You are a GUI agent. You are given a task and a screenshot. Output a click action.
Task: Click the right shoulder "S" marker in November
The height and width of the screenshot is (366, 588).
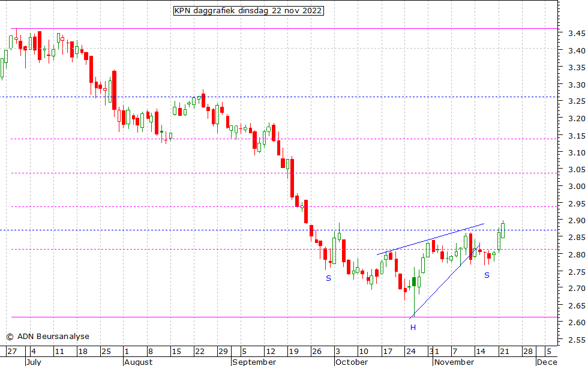(x=487, y=275)
